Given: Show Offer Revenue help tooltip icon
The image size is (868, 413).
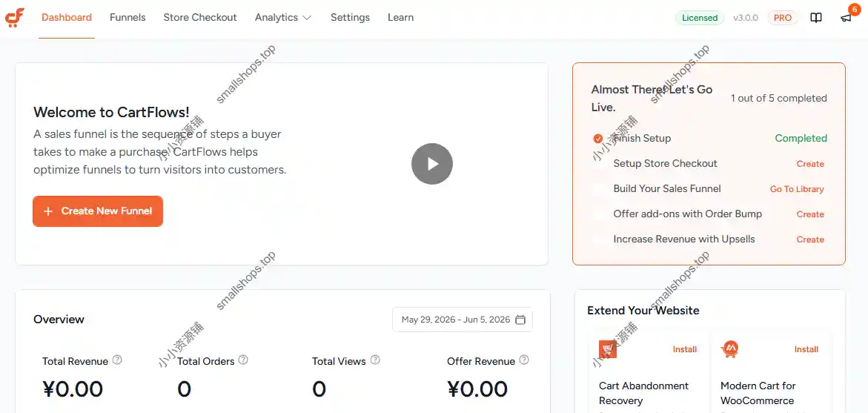Looking at the screenshot, I should point(523,360).
